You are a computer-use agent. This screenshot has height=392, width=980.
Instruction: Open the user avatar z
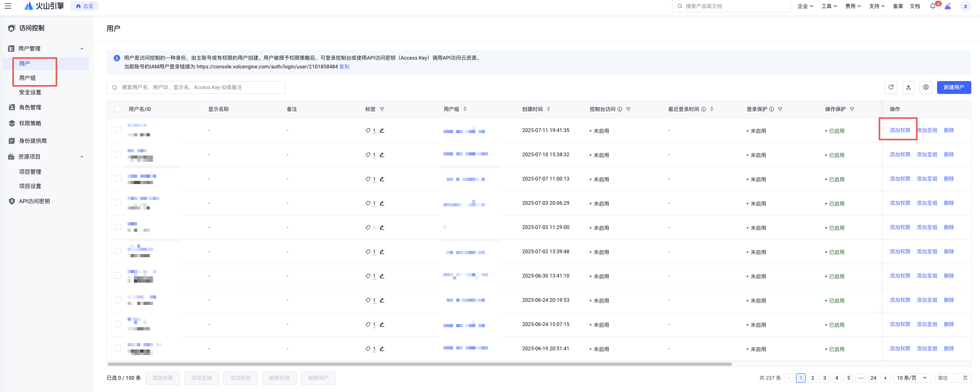pyautogui.click(x=966, y=6)
